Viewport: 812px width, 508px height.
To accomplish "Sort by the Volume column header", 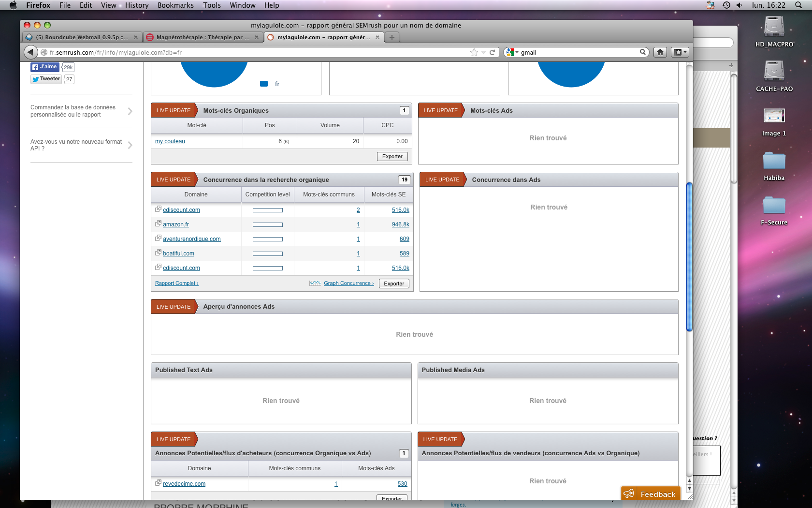I will tap(330, 125).
